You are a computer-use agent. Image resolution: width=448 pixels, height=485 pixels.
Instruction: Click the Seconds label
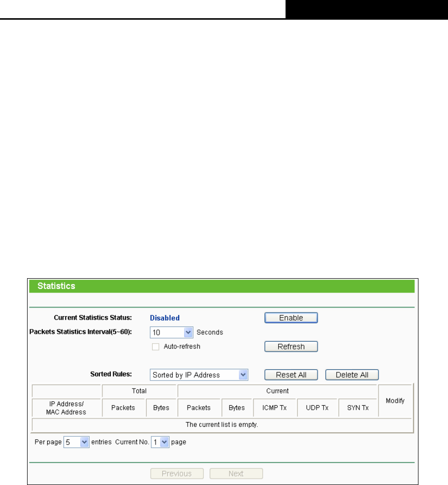(x=210, y=332)
